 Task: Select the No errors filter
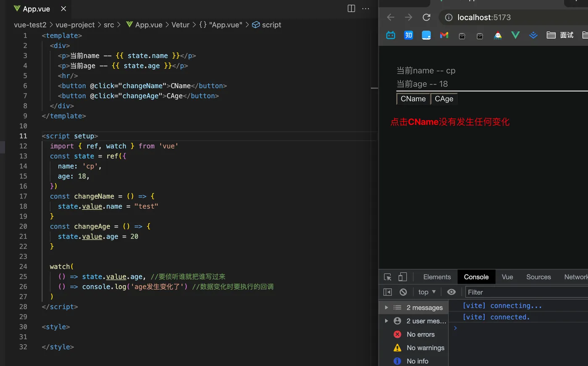pos(414,334)
